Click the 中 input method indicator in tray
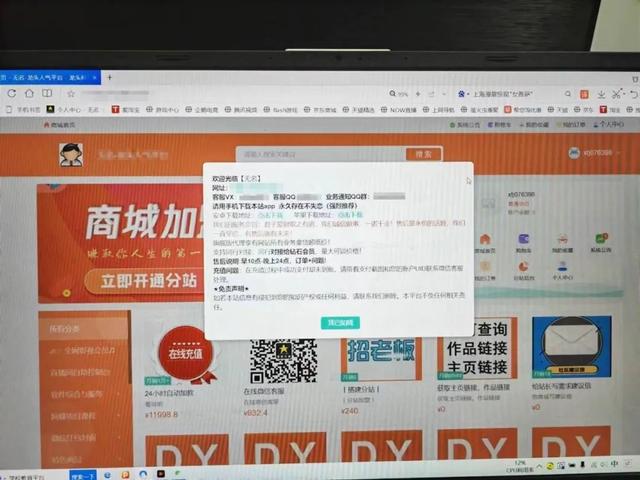Image resolution: width=640 pixels, height=480 pixels. point(615,464)
